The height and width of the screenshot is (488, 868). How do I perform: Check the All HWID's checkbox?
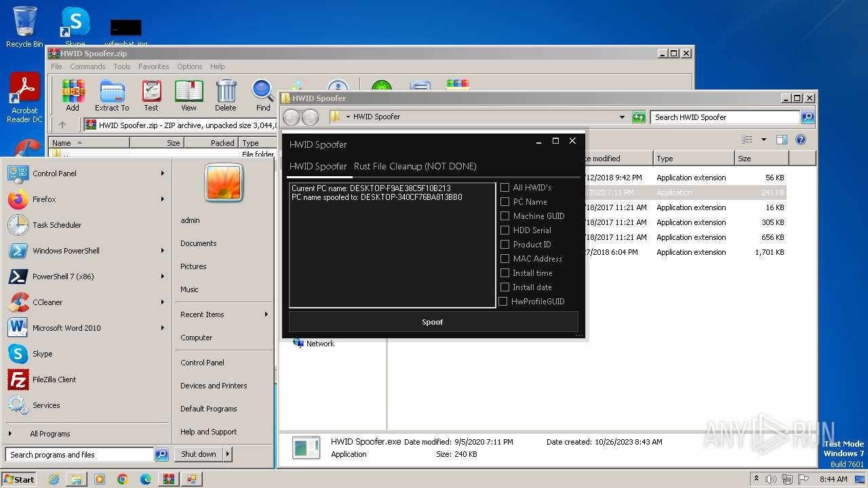click(x=505, y=188)
